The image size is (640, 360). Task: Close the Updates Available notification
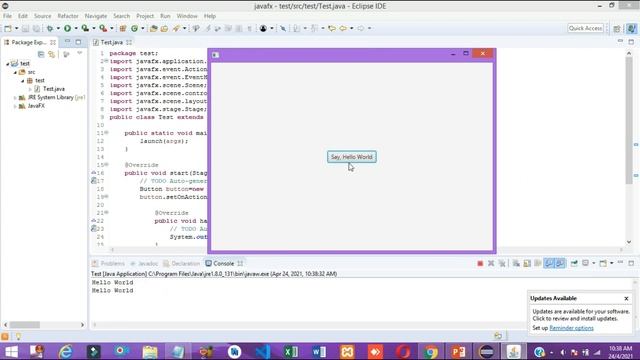pos(626,299)
